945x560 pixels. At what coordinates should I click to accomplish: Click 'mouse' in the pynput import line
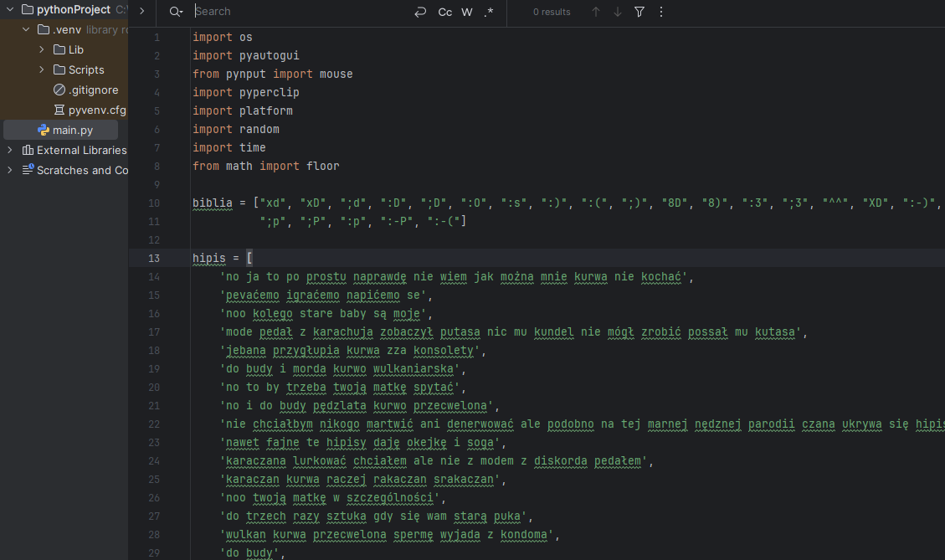pyautogui.click(x=336, y=74)
